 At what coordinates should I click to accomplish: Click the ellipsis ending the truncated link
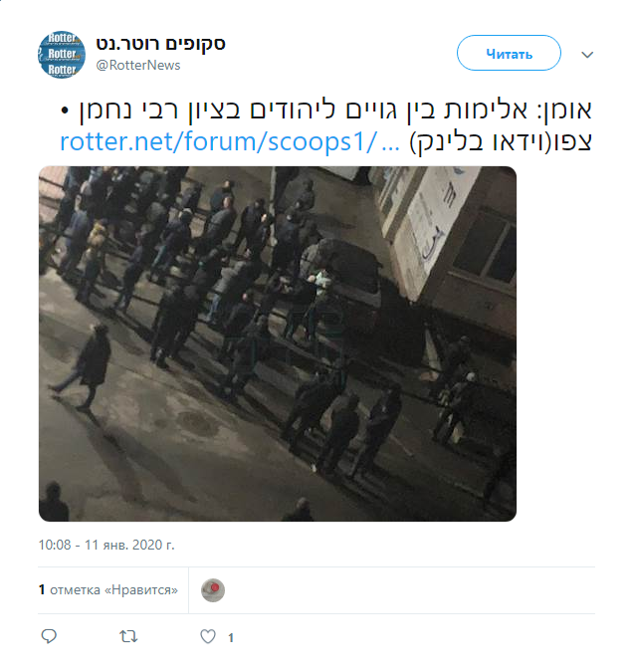pos(390,142)
